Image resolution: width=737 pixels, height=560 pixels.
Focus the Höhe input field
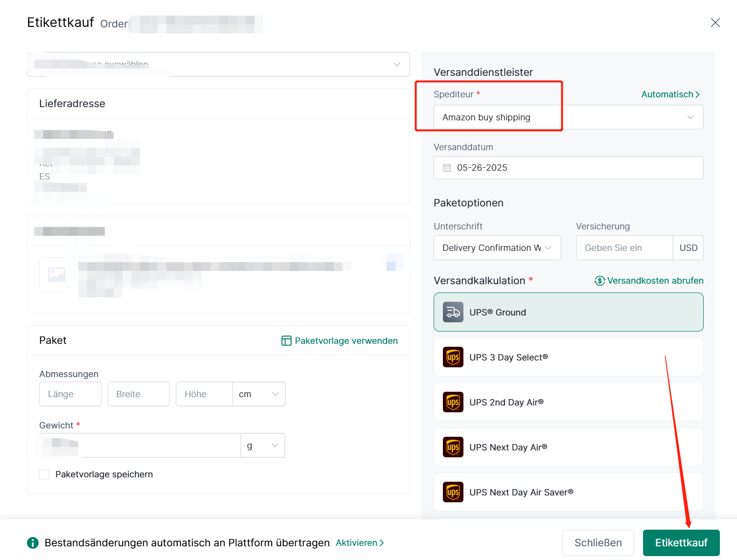[204, 394]
